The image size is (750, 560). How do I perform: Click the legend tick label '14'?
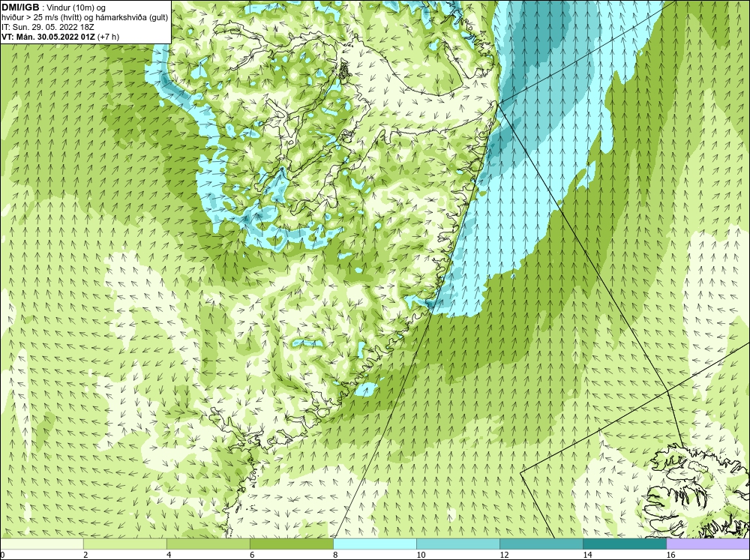point(587,555)
